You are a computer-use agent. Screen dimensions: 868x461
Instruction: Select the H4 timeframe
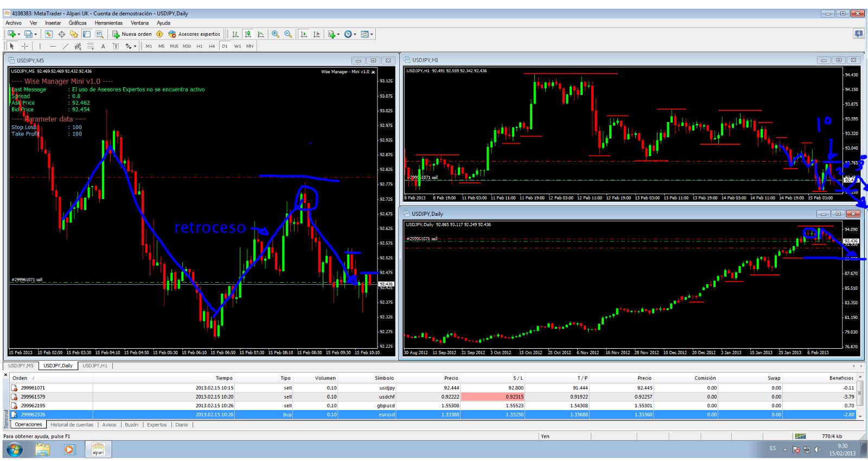click(212, 46)
